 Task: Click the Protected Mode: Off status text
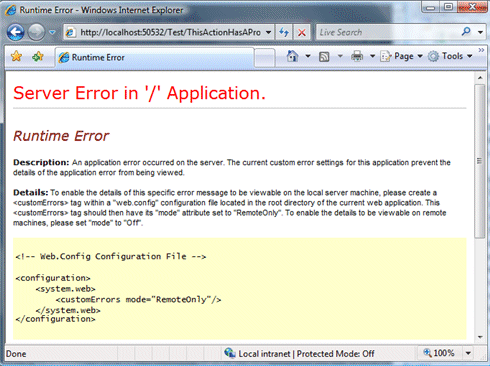pyautogui.click(x=335, y=354)
